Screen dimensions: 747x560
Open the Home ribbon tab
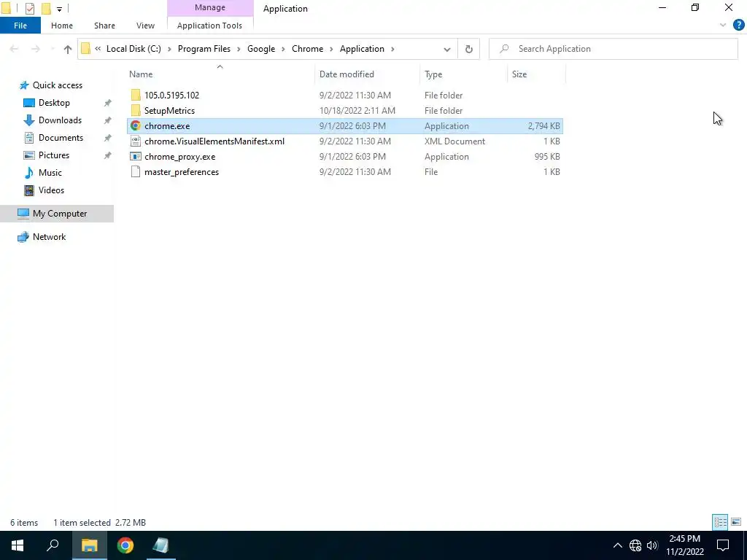(x=62, y=26)
